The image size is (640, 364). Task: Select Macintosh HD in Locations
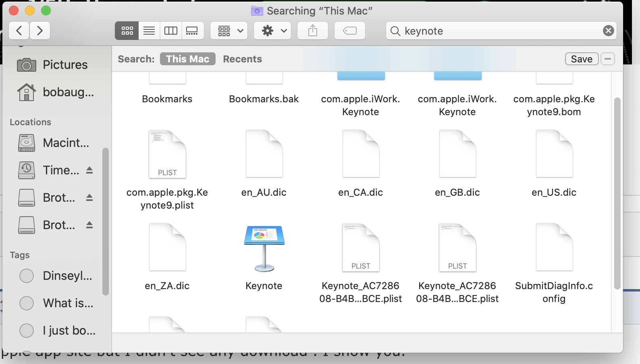54,143
